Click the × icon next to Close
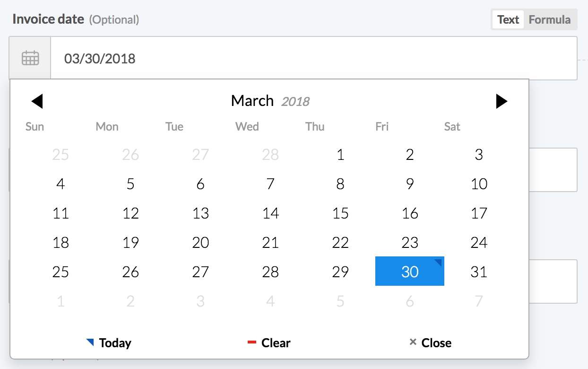 tap(413, 342)
